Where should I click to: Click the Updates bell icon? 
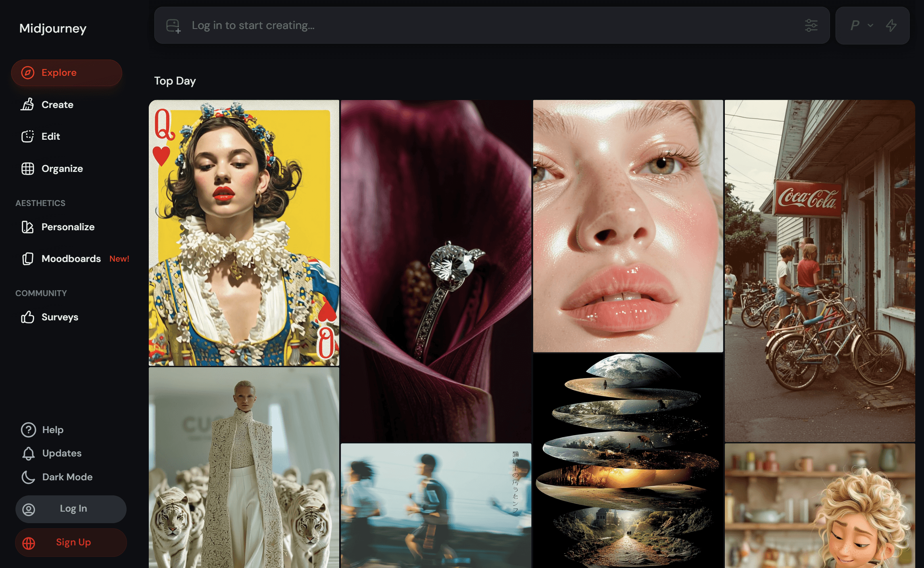[x=28, y=453]
